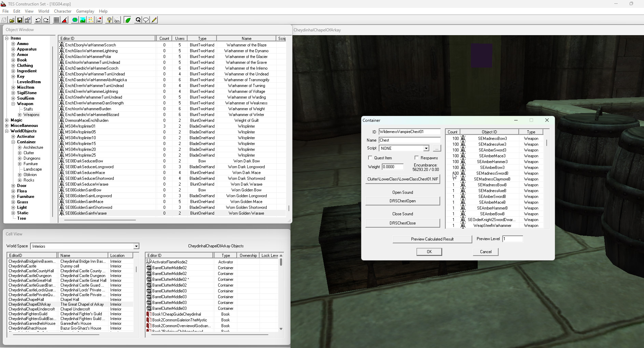Open world heightmap editing with the globe icon
This screenshot has height=348, width=644.
[75, 20]
